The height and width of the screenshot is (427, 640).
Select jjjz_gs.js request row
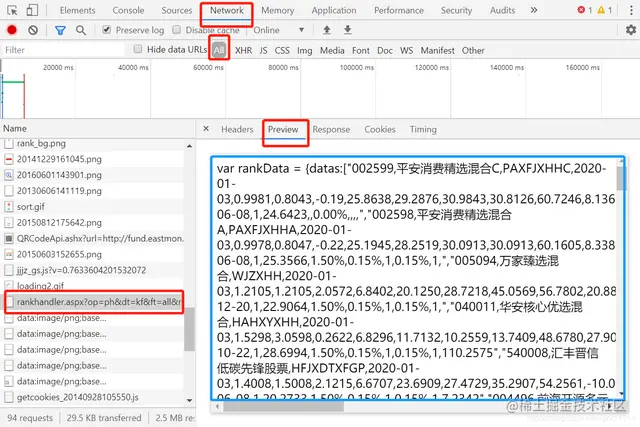click(93, 270)
